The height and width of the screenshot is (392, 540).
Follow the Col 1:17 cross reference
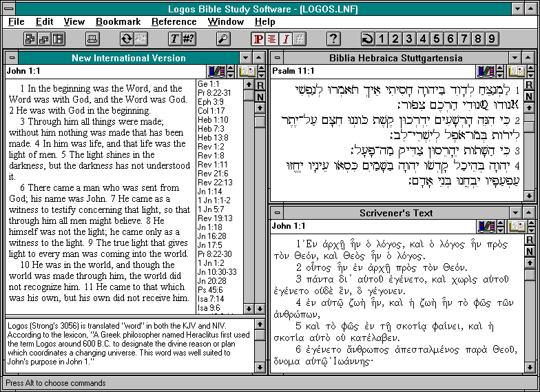211,110
